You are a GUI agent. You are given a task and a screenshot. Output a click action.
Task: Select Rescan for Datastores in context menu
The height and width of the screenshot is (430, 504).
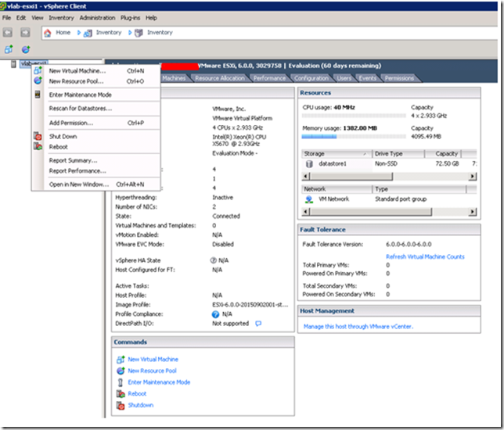click(x=96, y=109)
